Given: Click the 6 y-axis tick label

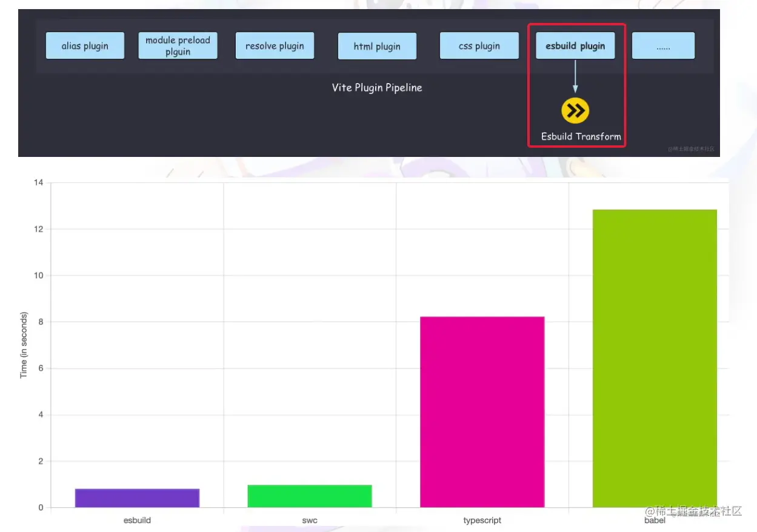Looking at the screenshot, I should pos(41,368).
